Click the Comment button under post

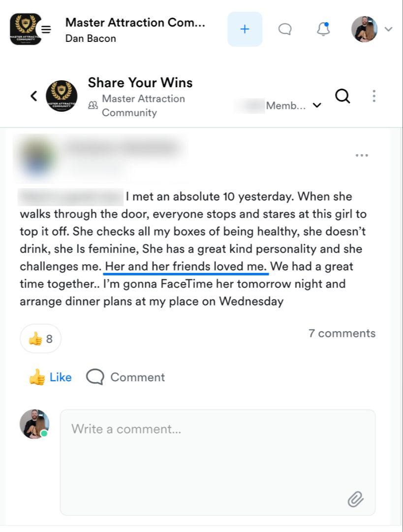click(125, 377)
